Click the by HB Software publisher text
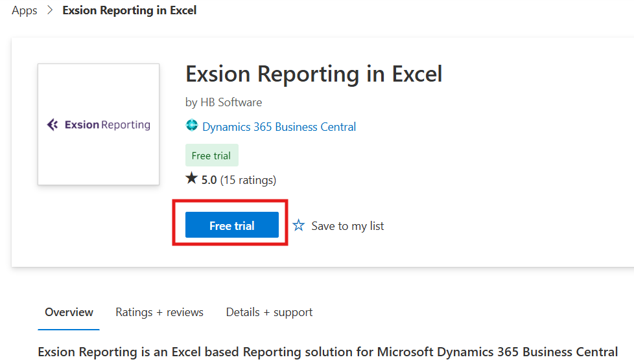Viewport: 634px width, 364px height. 224,102
